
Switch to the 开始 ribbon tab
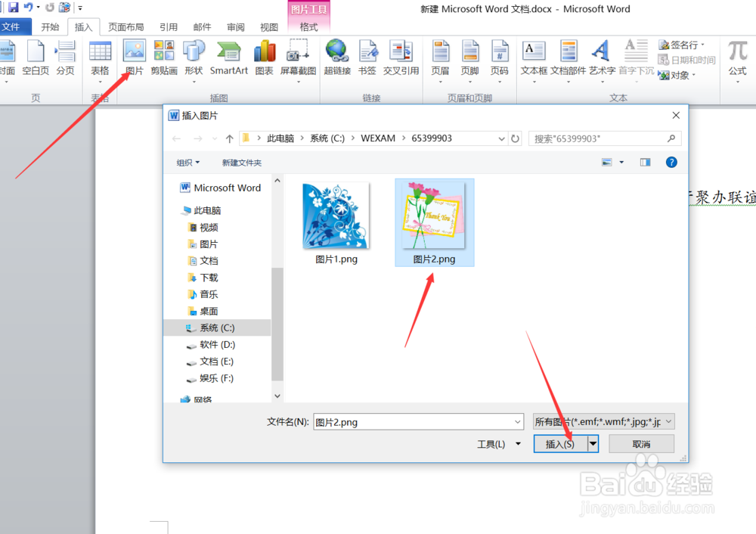pyautogui.click(x=50, y=26)
